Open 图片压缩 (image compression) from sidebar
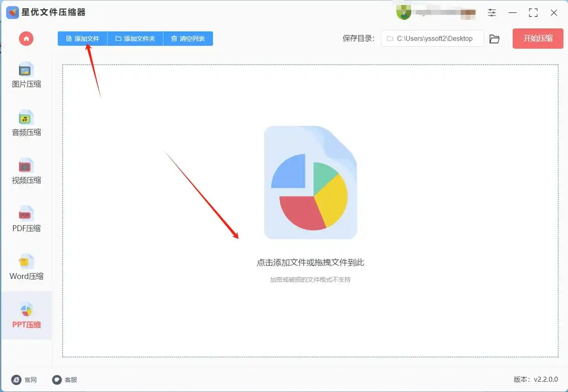Screen dimensions: 568x392 pos(26,75)
